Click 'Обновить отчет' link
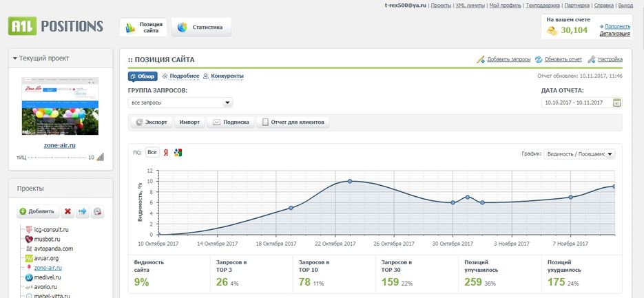The width and height of the screenshot is (644, 298). [x=558, y=60]
